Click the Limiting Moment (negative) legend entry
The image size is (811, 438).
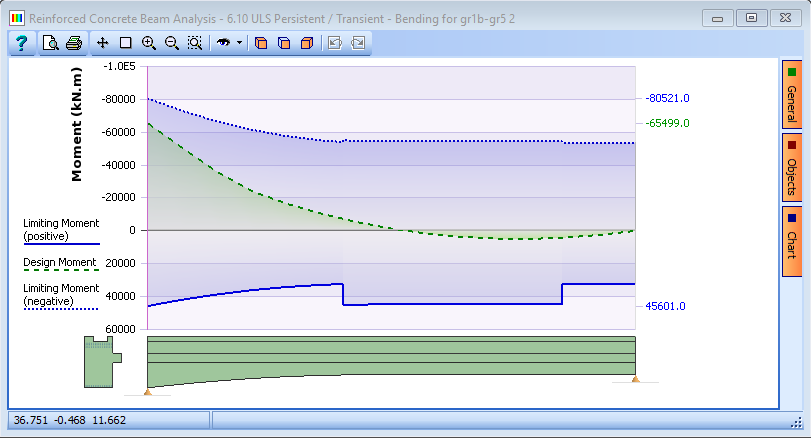point(61,296)
